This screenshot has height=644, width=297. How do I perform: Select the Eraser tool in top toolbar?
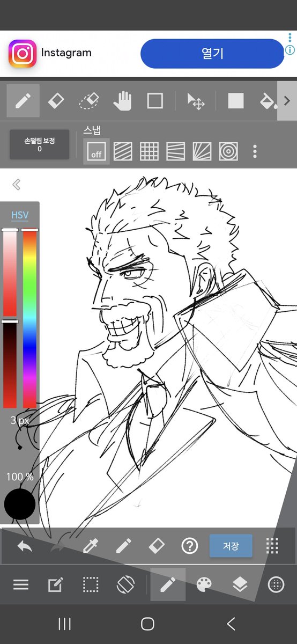56,100
